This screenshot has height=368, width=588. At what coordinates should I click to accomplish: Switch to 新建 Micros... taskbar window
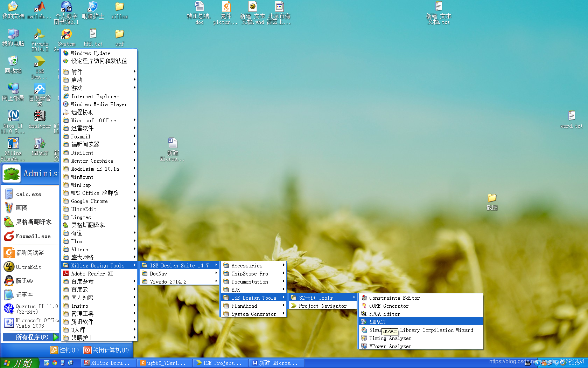coord(277,363)
